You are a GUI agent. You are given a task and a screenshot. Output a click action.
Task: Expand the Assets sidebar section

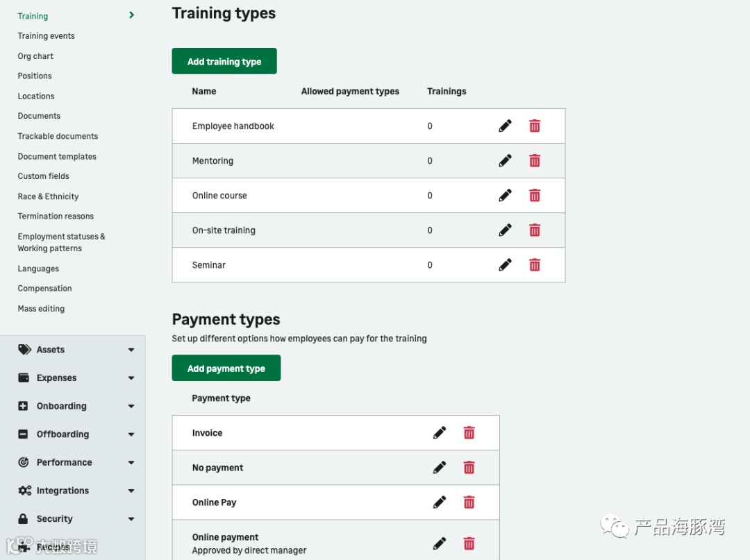coord(131,350)
